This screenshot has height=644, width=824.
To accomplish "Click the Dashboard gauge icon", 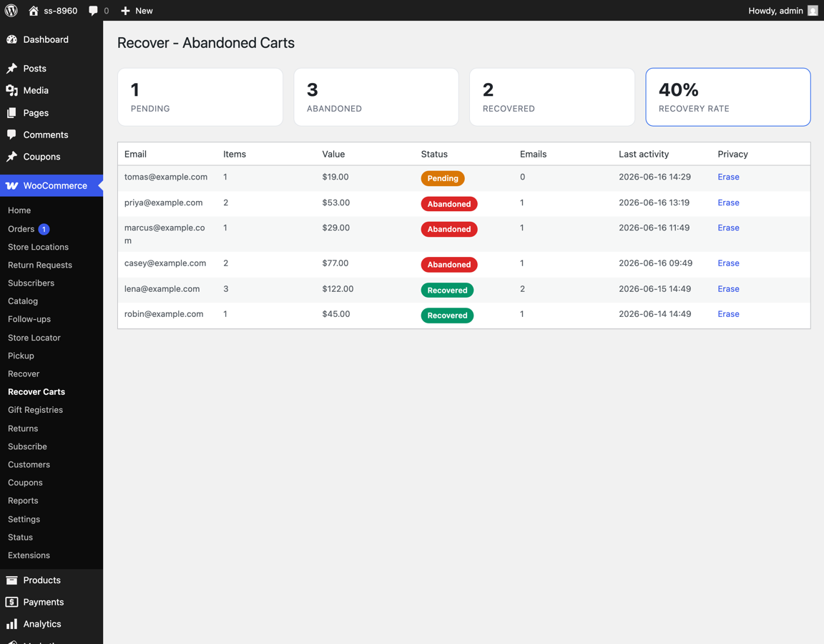I will pyautogui.click(x=11, y=39).
